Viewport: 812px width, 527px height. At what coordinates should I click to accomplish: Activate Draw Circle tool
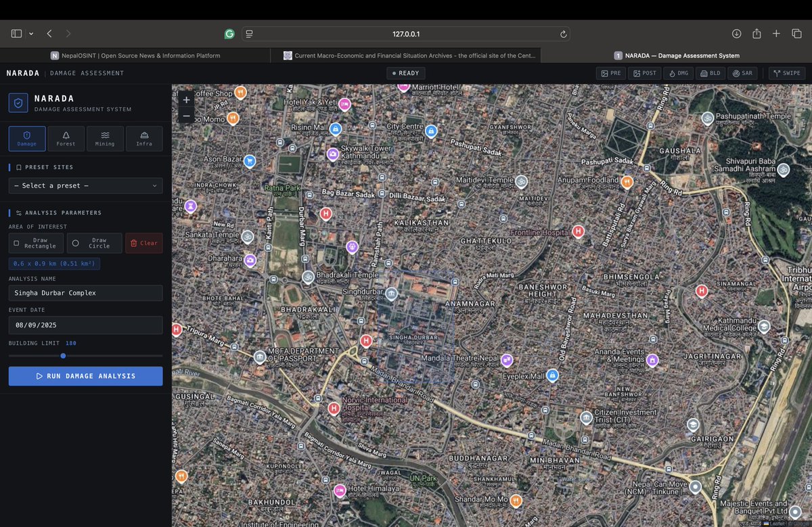(x=95, y=243)
